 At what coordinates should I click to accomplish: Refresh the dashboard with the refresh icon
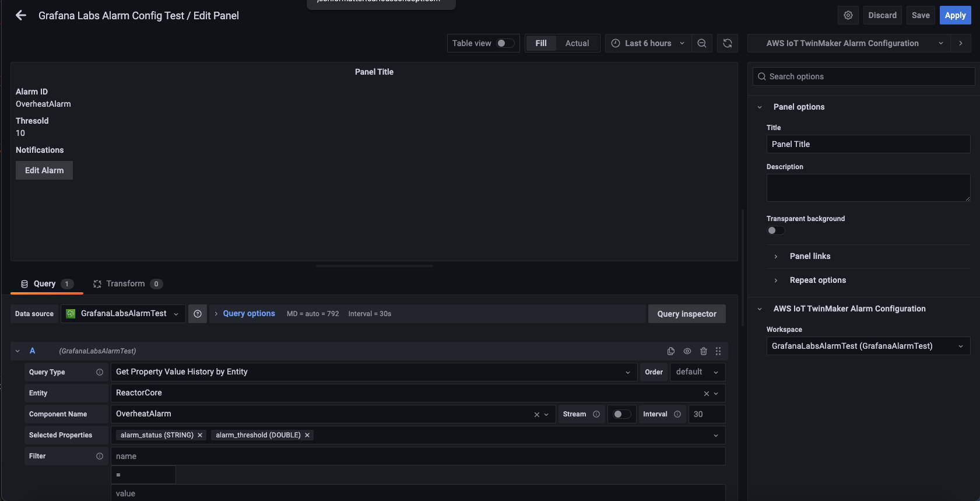[x=728, y=43]
